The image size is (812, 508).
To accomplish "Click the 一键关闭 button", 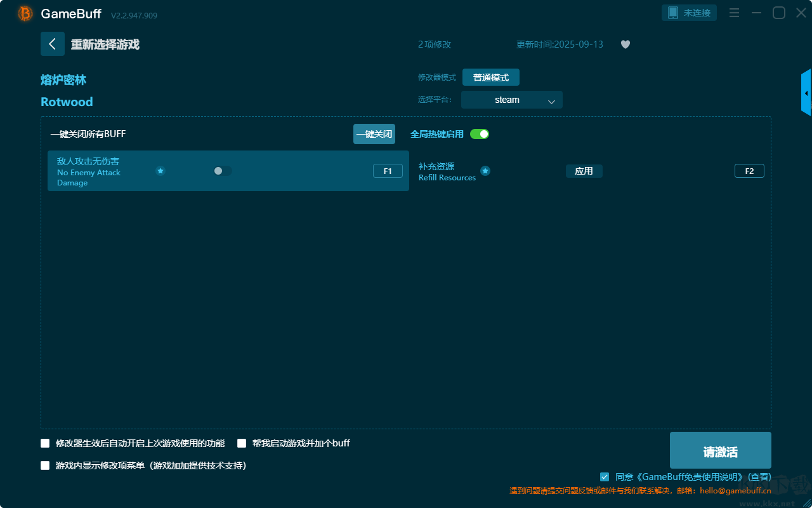I will (x=374, y=134).
